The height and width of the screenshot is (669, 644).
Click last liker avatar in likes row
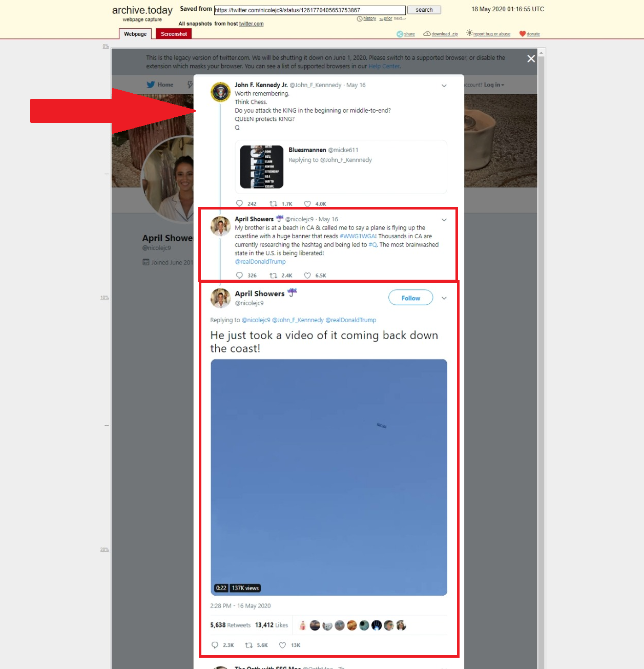(401, 625)
